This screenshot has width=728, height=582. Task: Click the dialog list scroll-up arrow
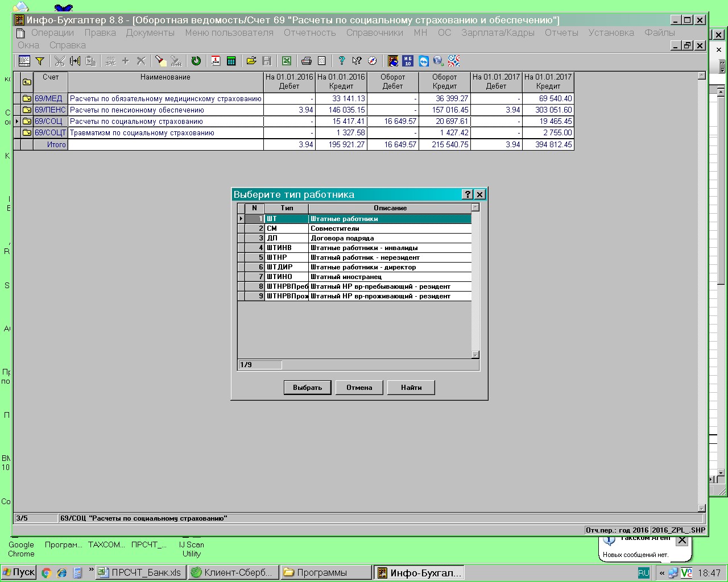pyautogui.click(x=475, y=207)
